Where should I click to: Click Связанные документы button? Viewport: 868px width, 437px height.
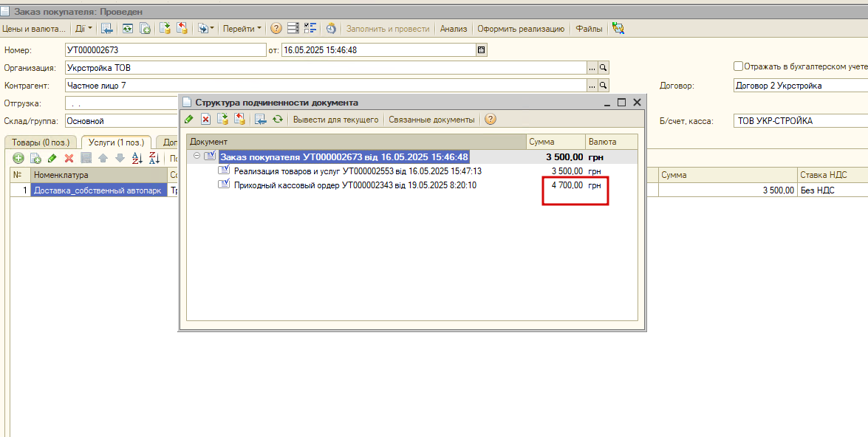coord(431,119)
